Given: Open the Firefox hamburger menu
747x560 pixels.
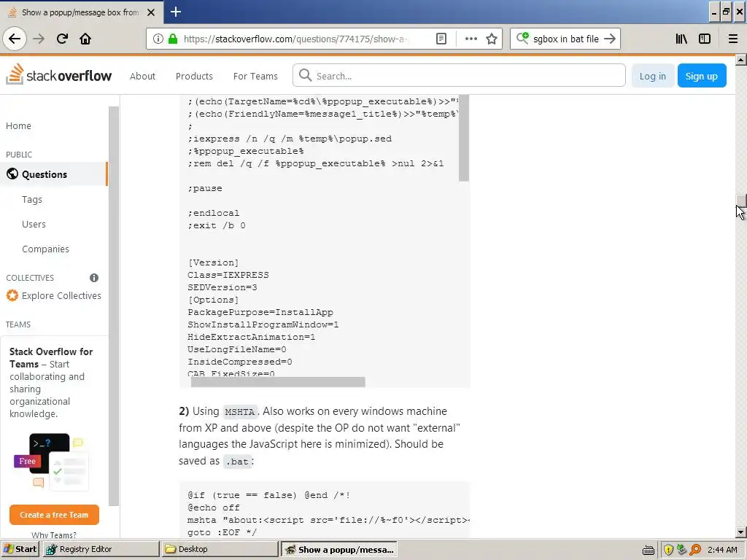Looking at the screenshot, I should [732, 39].
